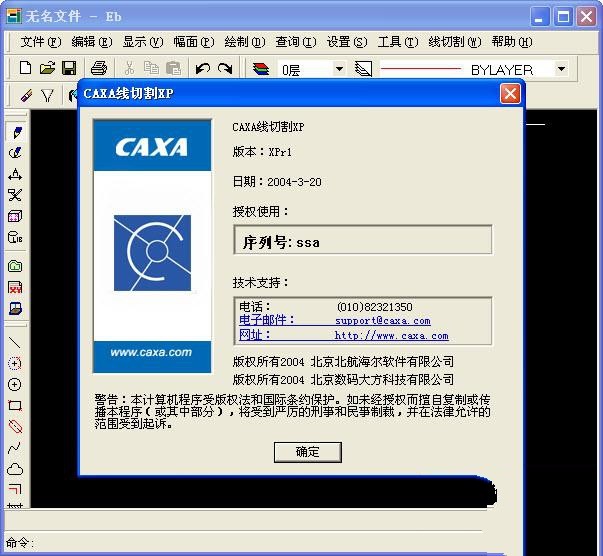The image size is (603, 556).
Task: Click the funnel filter icon
Action: pyautogui.click(x=47, y=96)
